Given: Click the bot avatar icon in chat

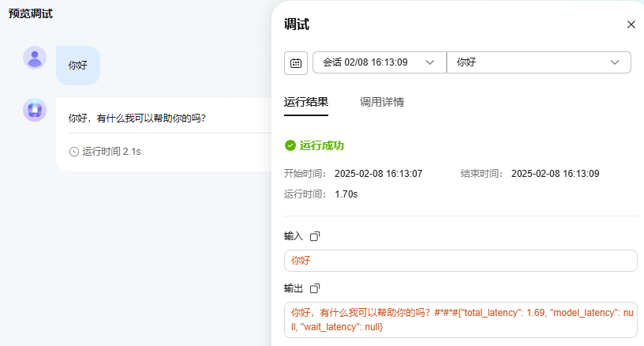Looking at the screenshot, I should tap(35, 110).
